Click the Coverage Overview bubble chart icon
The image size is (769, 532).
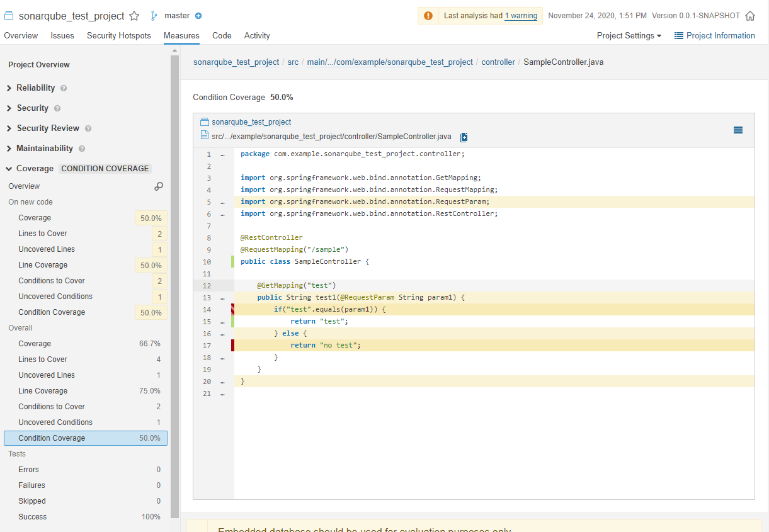pos(159,186)
